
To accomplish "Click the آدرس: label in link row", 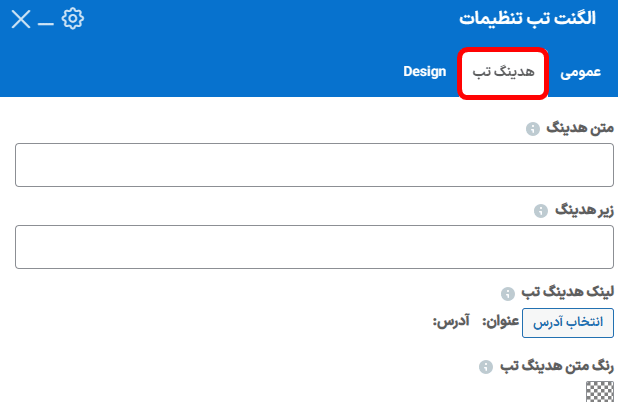I will click(451, 321).
